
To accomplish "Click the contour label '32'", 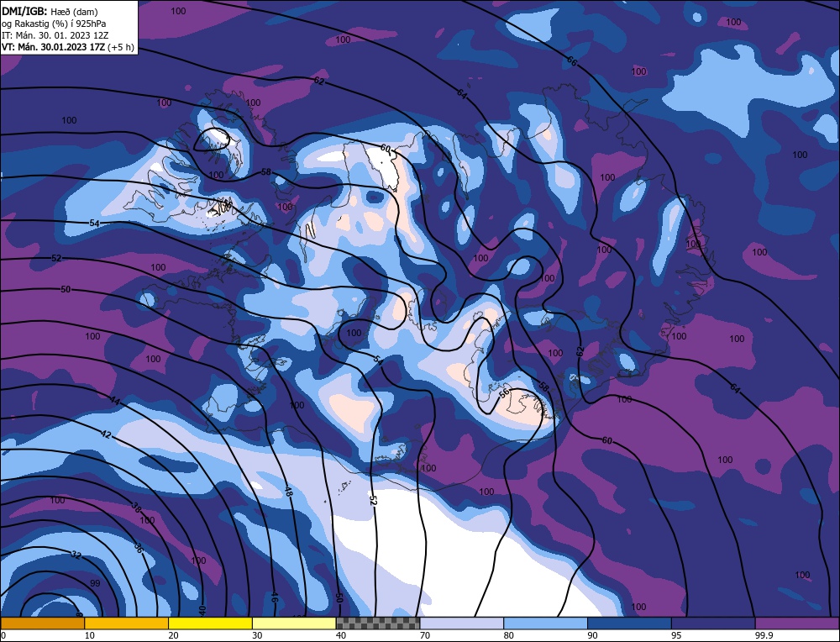I will 76,555.
